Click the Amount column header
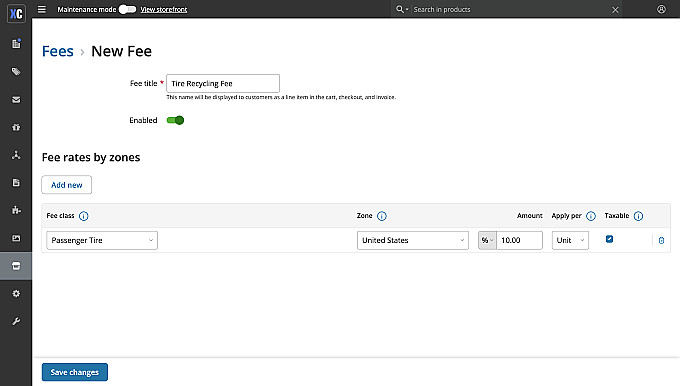Screen dimensions: 680x386 point(530,216)
